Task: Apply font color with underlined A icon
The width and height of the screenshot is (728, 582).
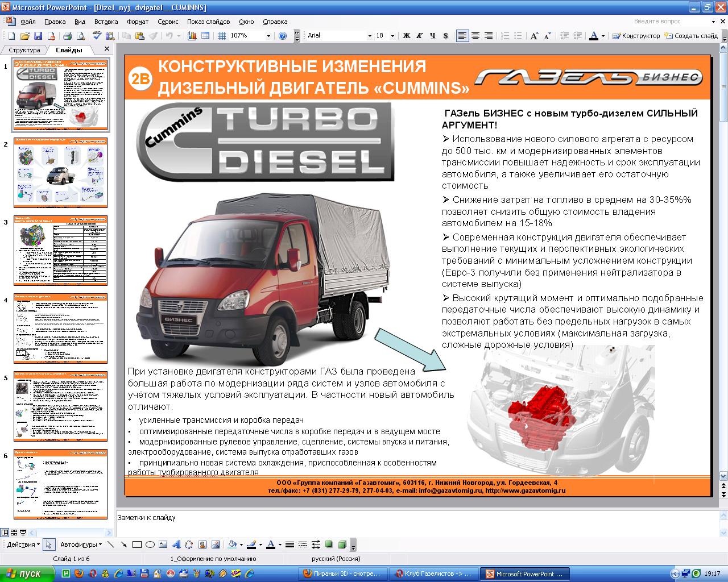Action: (271, 544)
